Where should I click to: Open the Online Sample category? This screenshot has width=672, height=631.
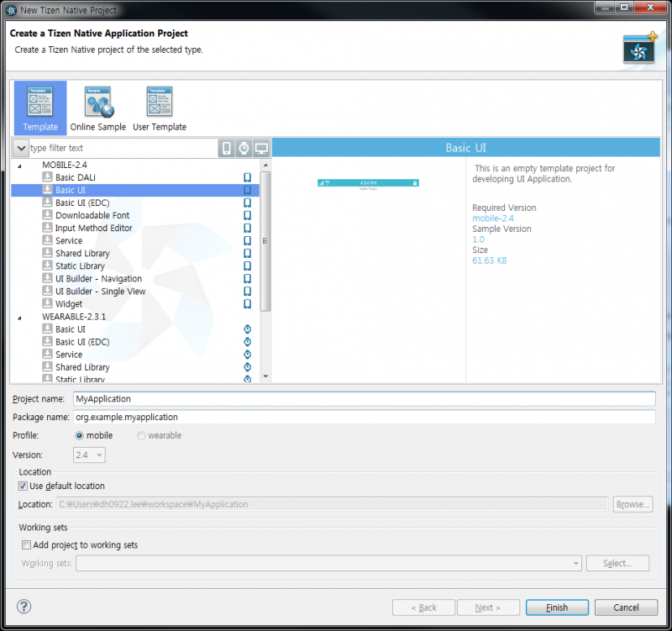[98, 102]
